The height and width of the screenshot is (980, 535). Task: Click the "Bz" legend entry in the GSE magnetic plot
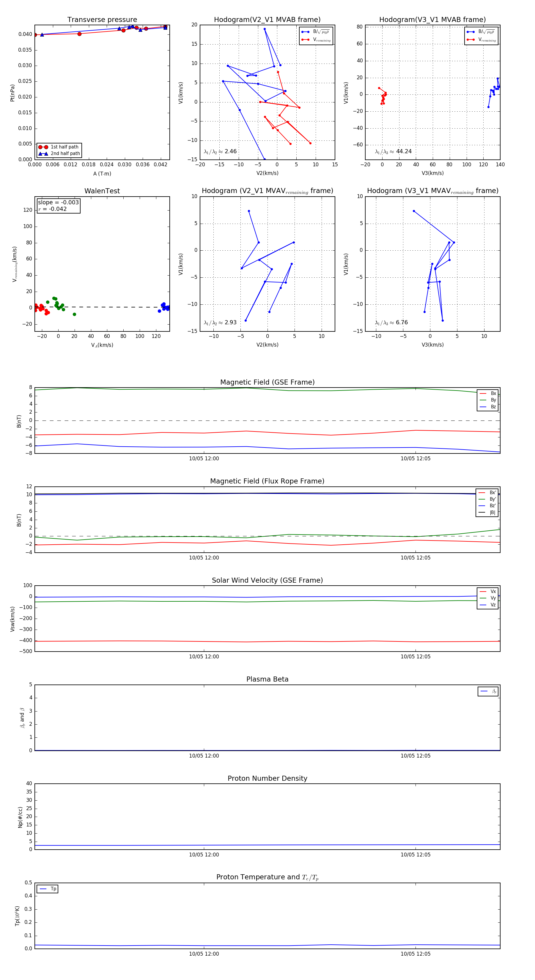[x=488, y=407]
